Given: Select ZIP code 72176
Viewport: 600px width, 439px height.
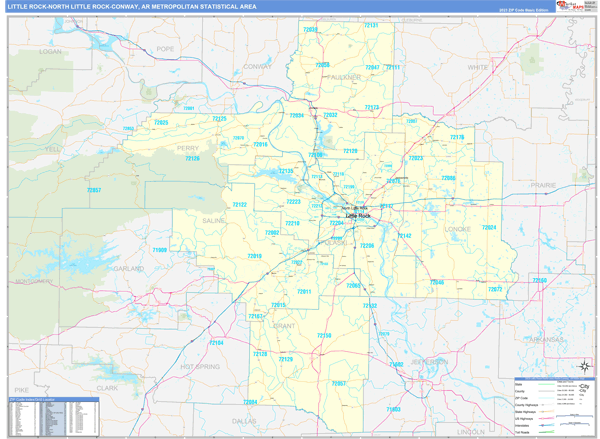Looking at the screenshot, I should (457, 137).
